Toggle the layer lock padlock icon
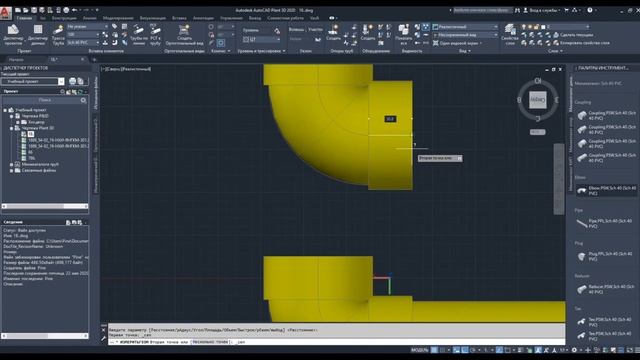 coord(537,27)
